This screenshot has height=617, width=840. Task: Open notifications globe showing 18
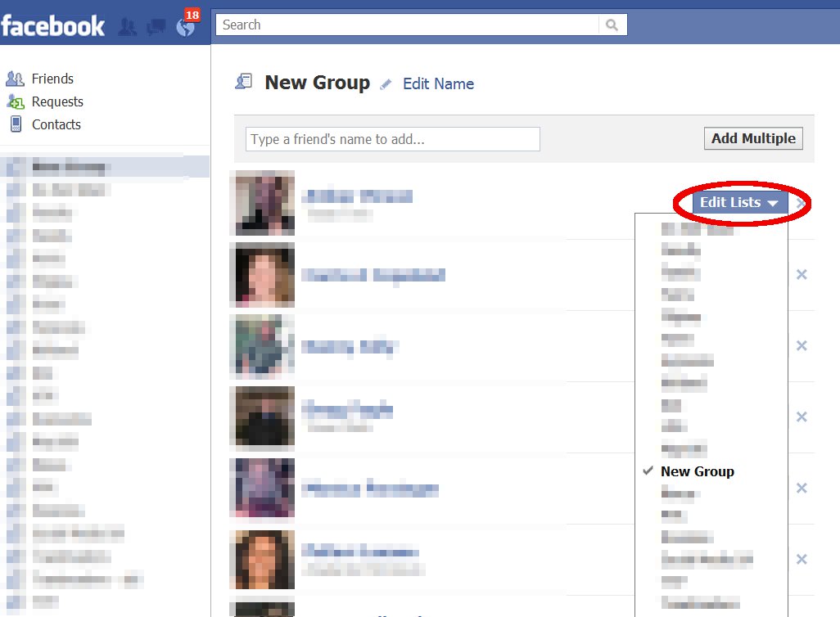[x=186, y=26]
